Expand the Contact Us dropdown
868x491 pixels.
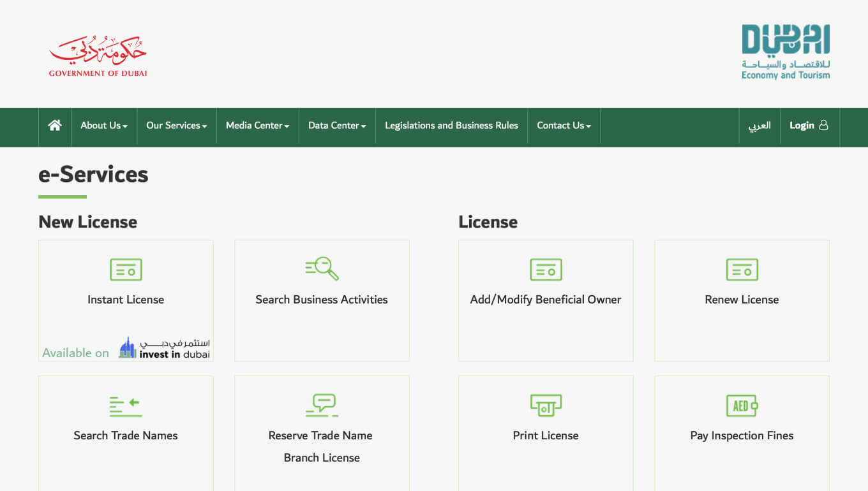pos(564,126)
